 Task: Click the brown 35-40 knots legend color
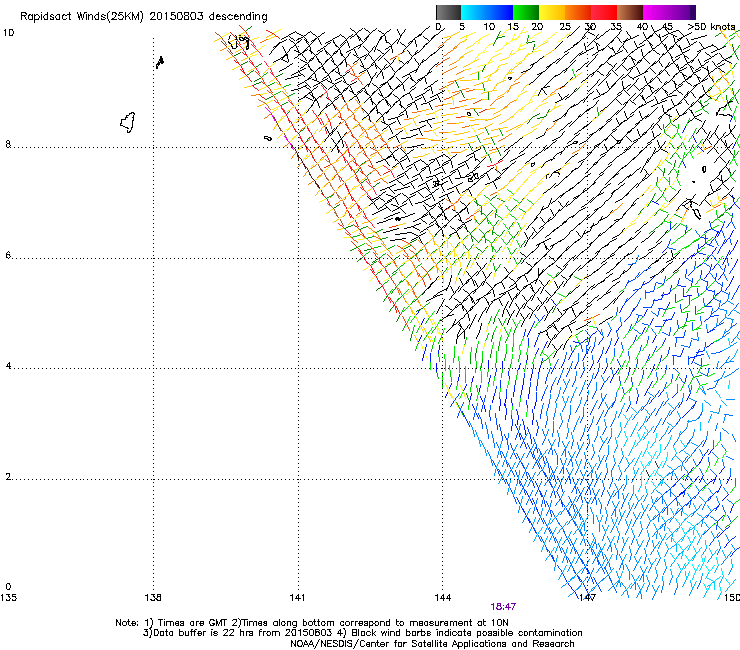click(x=630, y=12)
